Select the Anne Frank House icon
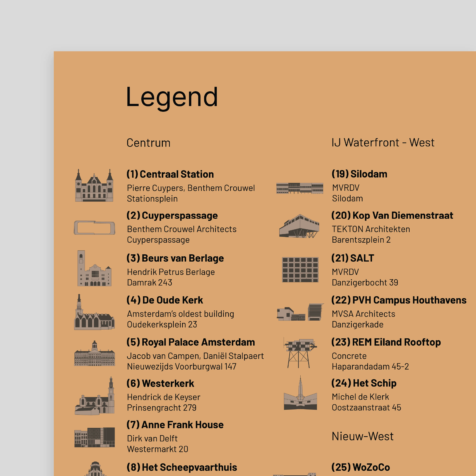This screenshot has height=476, width=476. 94,437
